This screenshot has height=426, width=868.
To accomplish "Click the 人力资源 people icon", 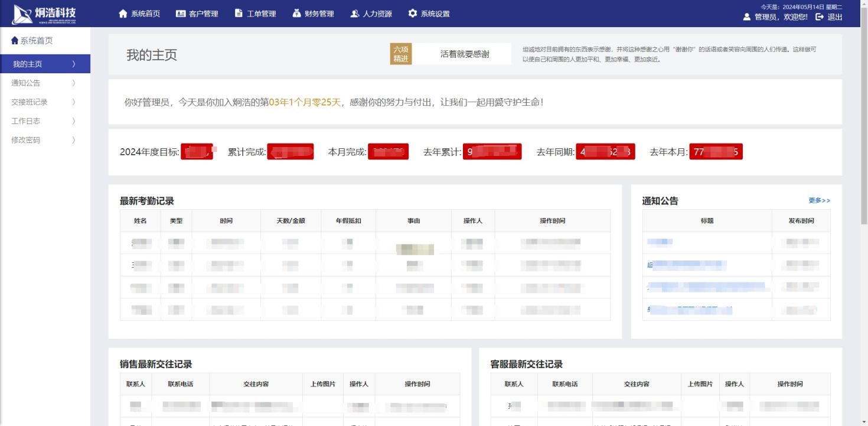I will click(x=354, y=14).
